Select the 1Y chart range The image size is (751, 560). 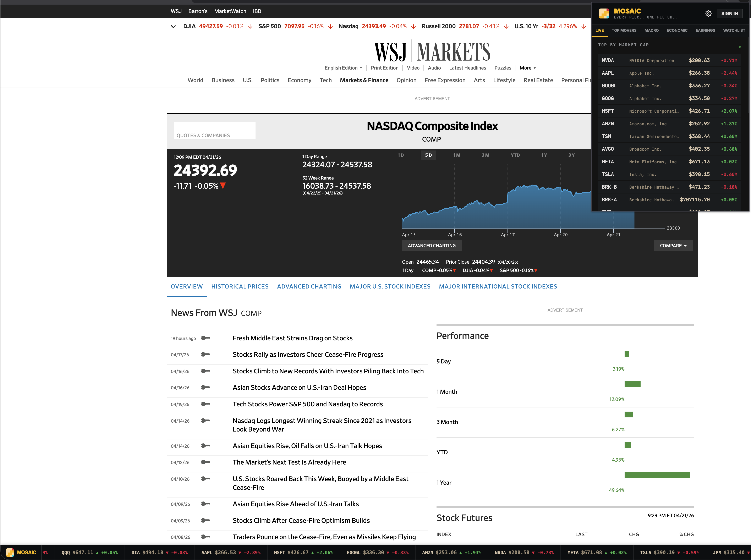(544, 155)
